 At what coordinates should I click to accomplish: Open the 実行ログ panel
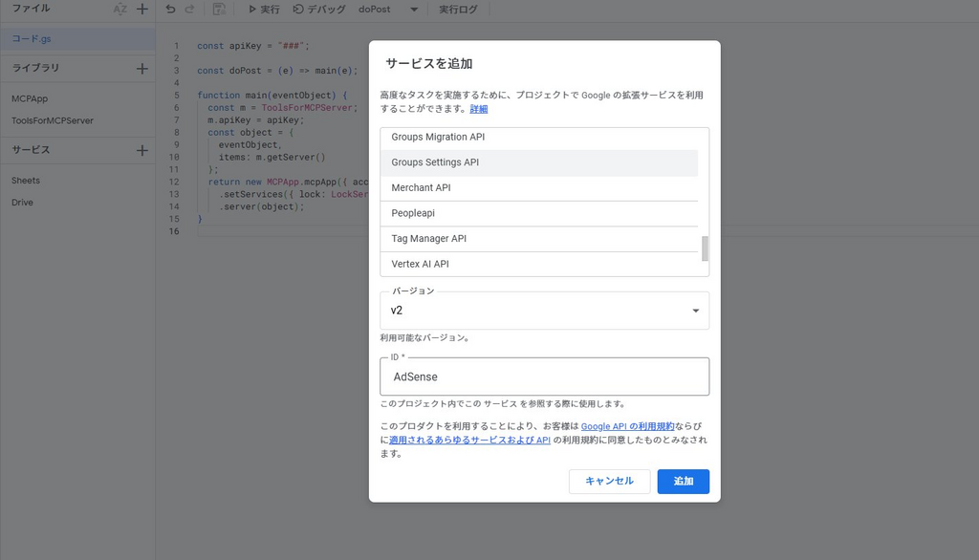click(x=457, y=9)
